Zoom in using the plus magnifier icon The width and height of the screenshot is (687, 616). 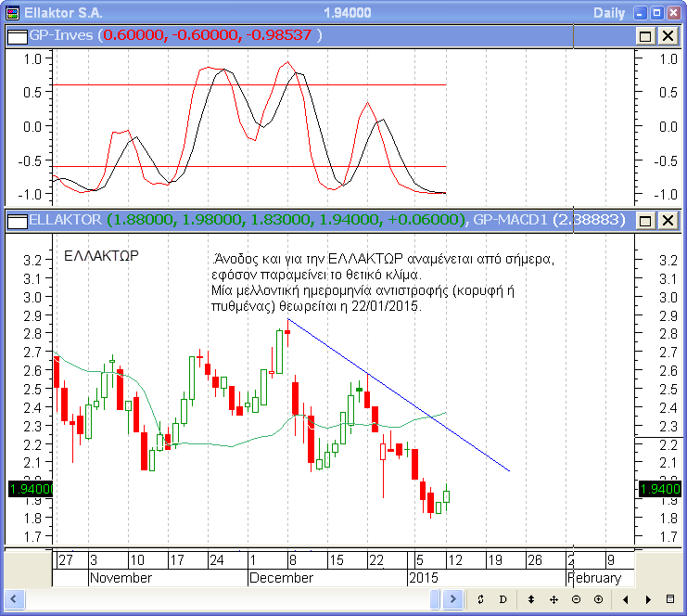pos(599,599)
